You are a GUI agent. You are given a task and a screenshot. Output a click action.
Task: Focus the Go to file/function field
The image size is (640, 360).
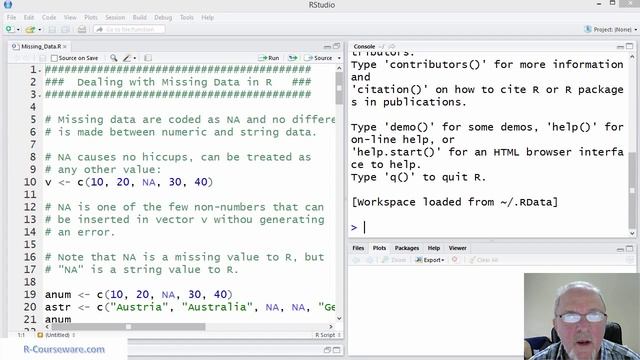(x=129, y=29)
